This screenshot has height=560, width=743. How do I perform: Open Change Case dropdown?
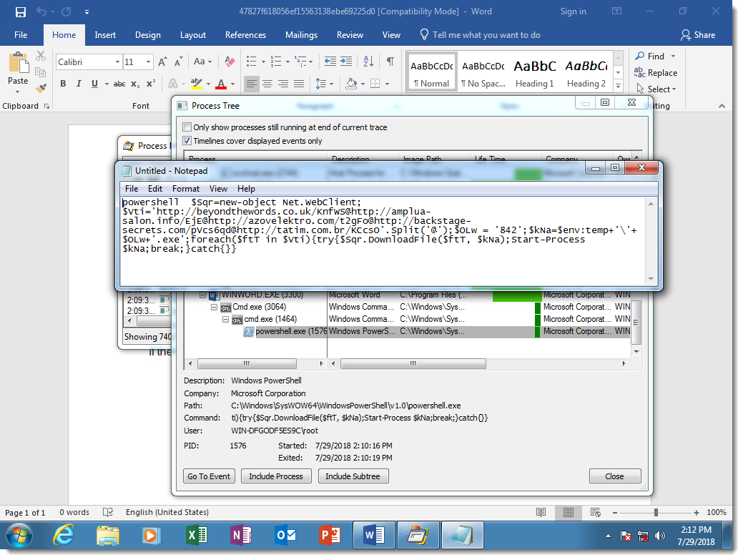coord(202,62)
